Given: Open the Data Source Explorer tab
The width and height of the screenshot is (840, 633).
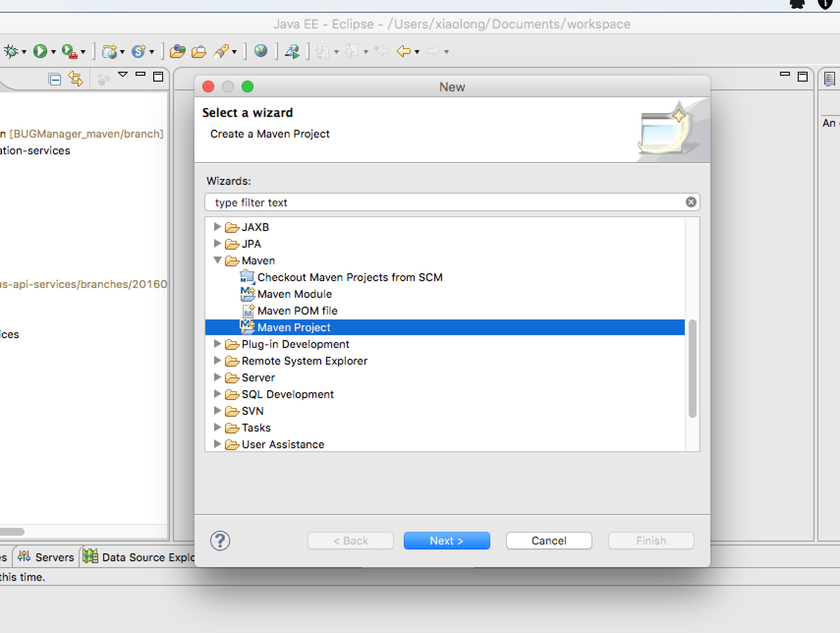Looking at the screenshot, I should pos(140,557).
